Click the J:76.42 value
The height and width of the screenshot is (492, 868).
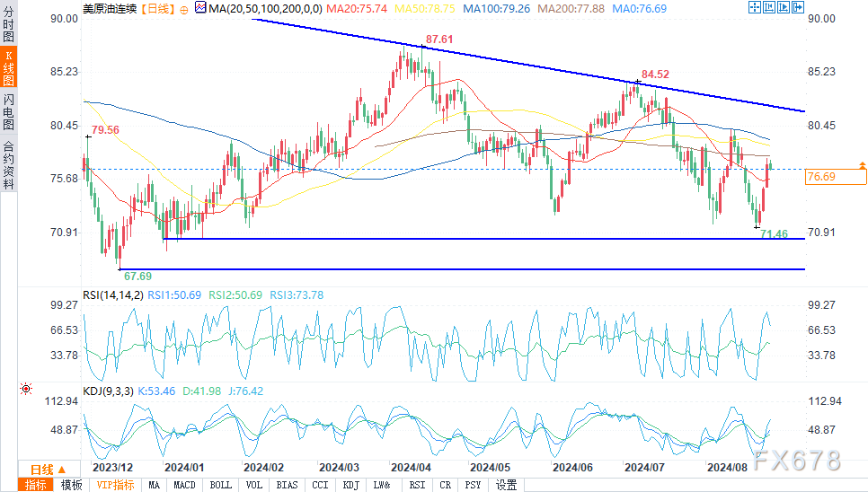pyautogui.click(x=246, y=391)
